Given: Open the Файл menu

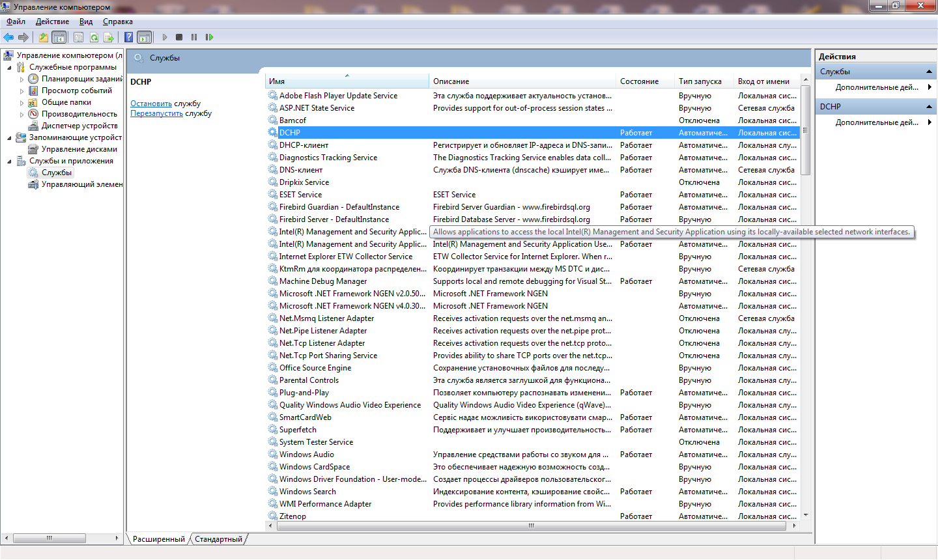Looking at the screenshot, I should [x=16, y=21].
